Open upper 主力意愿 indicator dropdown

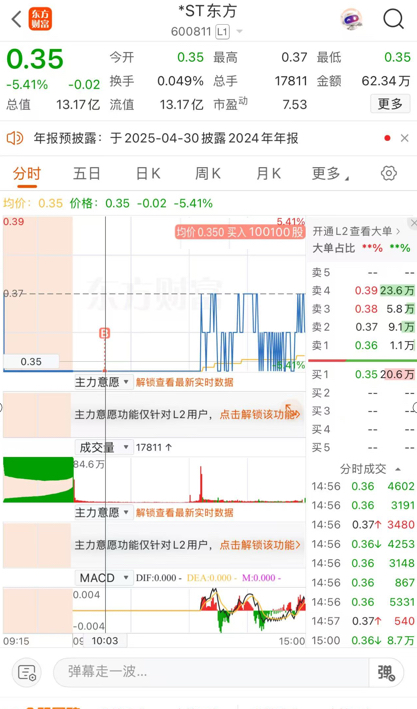(102, 382)
